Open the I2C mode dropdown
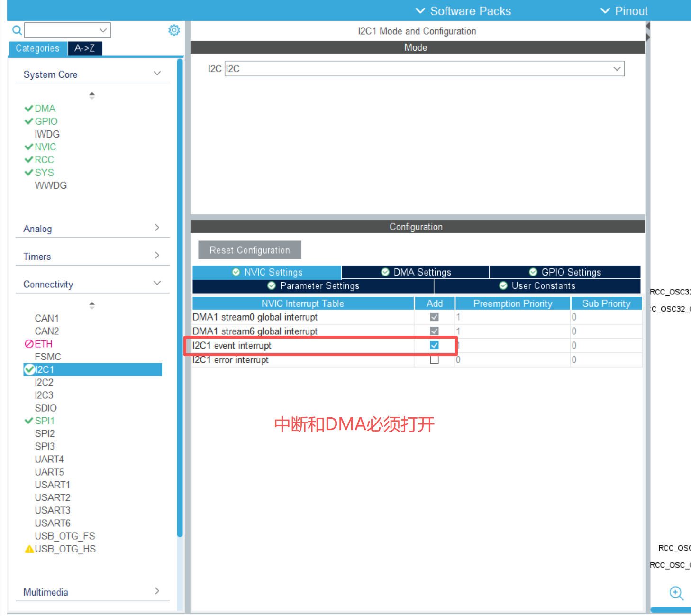This screenshot has width=691, height=616. pos(424,69)
